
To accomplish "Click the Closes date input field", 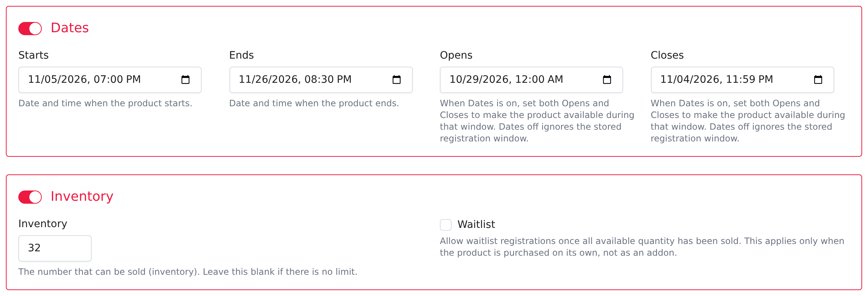I will point(742,80).
